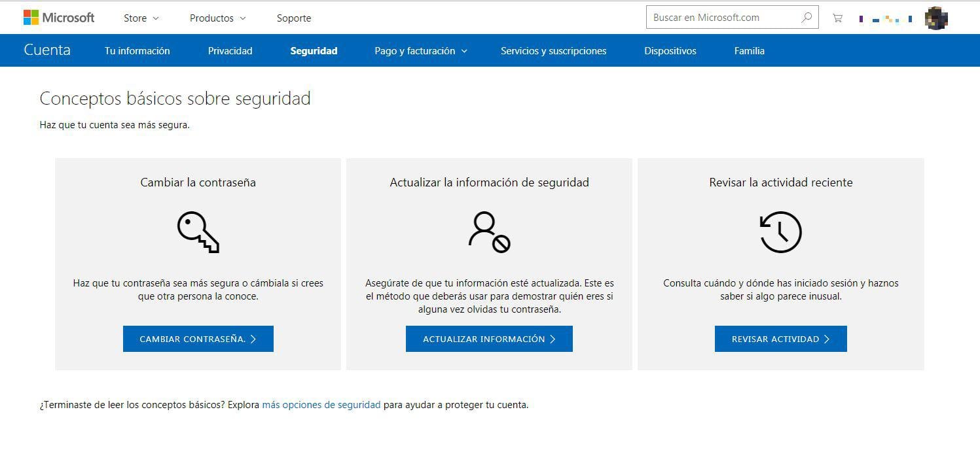Select the Tu información navigation link

click(137, 50)
